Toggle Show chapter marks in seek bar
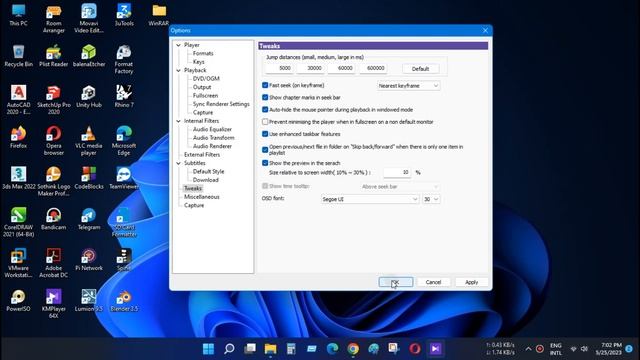 [265, 98]
